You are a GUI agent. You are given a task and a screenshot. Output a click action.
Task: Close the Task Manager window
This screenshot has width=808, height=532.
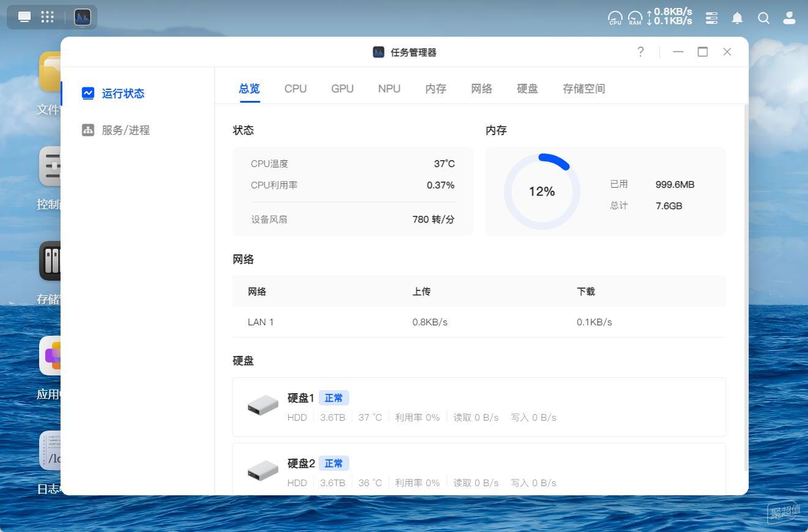pyautogui.click(x=727, y=52)
